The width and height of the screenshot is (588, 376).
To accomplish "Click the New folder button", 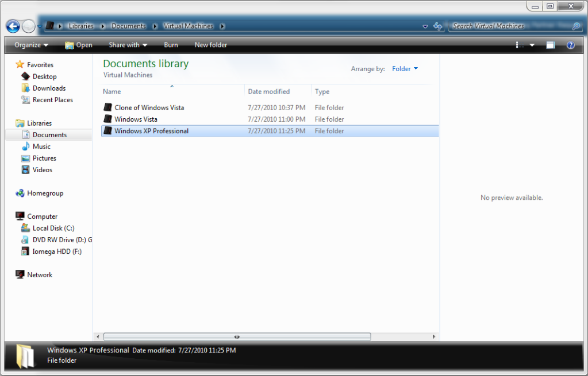I will coord(211,45).
